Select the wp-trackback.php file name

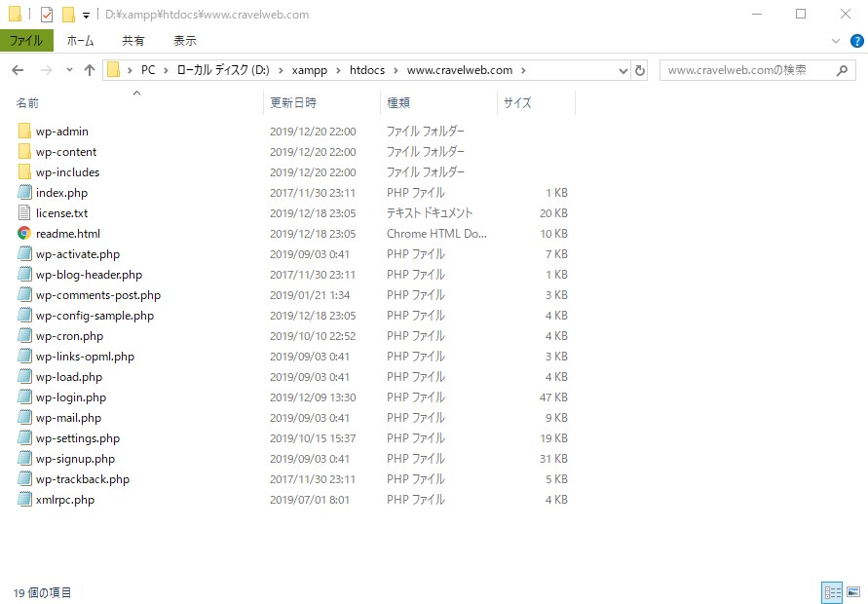coord(83,479)
